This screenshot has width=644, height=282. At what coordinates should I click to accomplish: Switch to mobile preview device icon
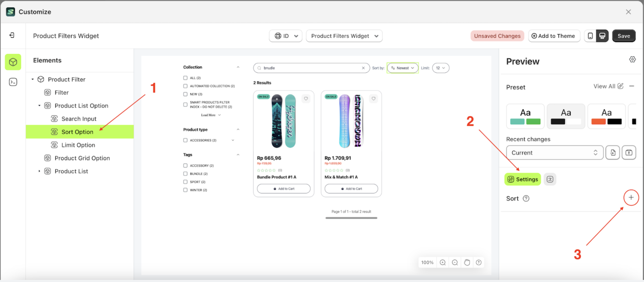click(590, 36)
